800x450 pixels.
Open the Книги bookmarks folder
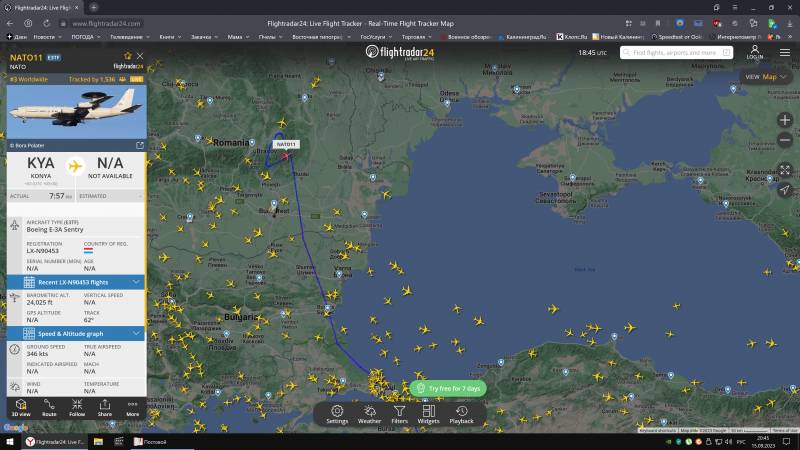coord(170,37)
